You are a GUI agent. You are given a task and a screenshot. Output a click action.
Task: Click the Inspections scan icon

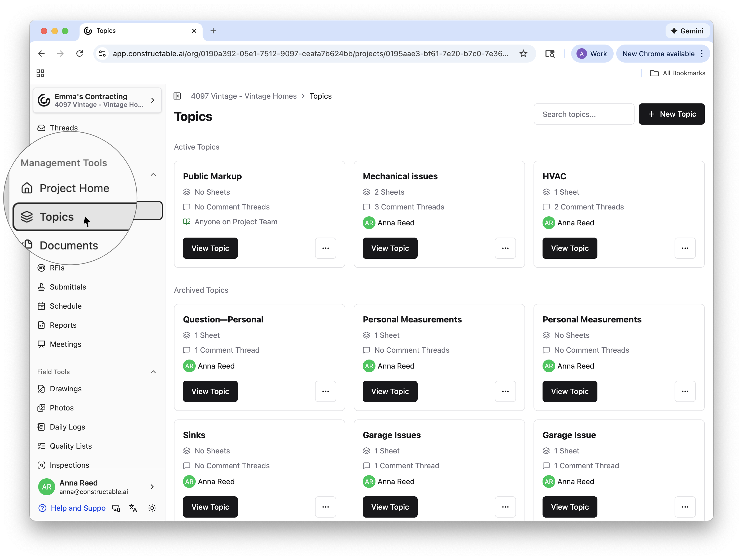pos(41,465)
